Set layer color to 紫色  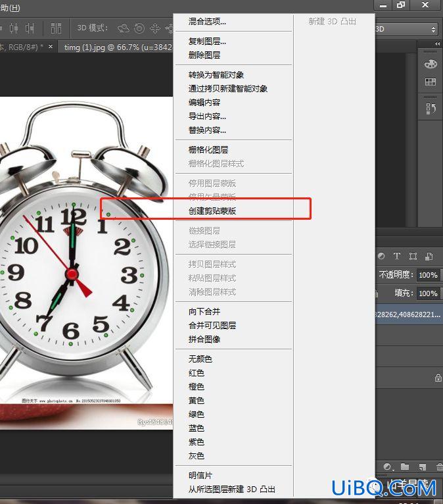[x=233, y=442]
